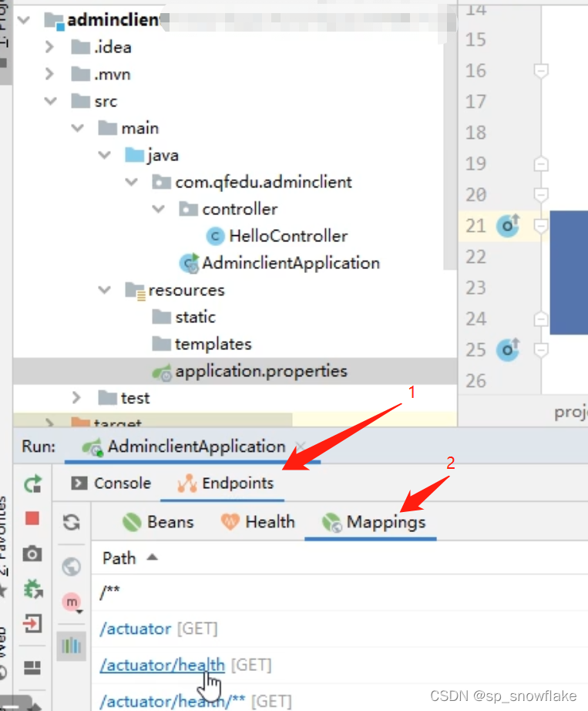
Task: Click the camera thread dump icon
Action: click(x=32, y=554)
